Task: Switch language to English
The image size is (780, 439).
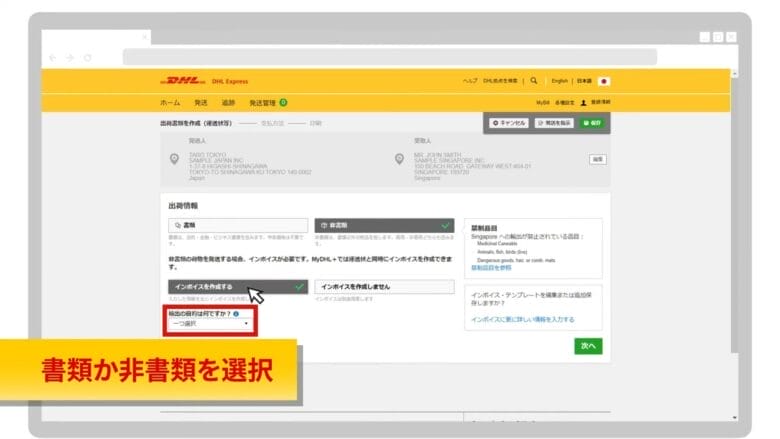Action: 559,81
